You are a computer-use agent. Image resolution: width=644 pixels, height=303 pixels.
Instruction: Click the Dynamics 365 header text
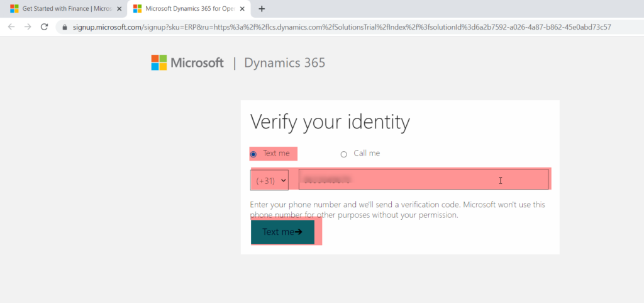click(x=285, y=63)
